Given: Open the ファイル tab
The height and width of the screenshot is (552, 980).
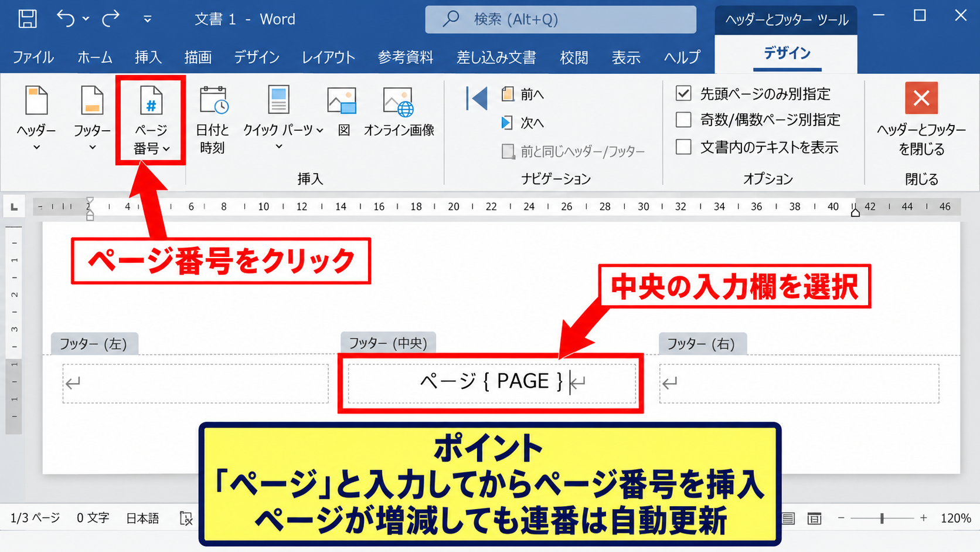Looking at the screenshot, I should (33, 57).
